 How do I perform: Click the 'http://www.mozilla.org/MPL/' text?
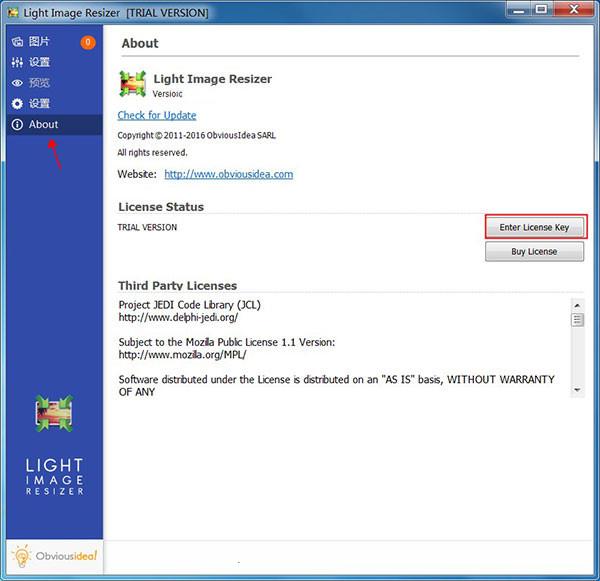click(183, 355)
